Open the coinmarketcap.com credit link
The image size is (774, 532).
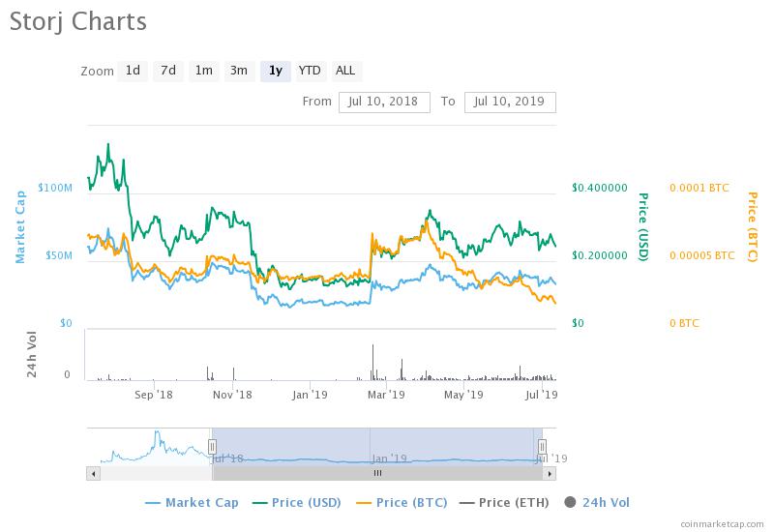click(x=721, y=522)
